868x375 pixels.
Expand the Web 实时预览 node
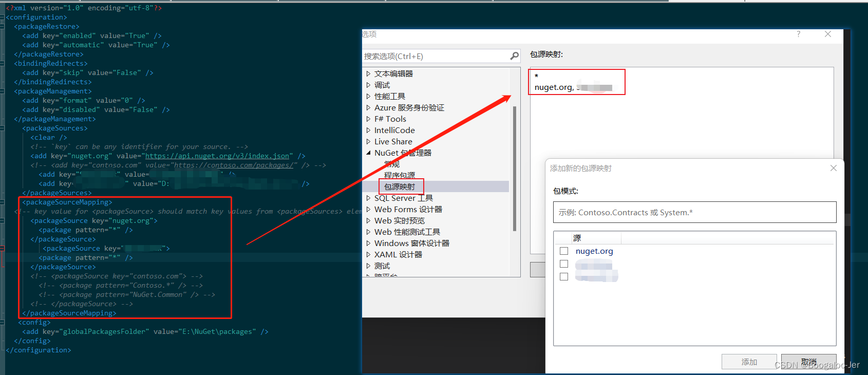(368, 220)
